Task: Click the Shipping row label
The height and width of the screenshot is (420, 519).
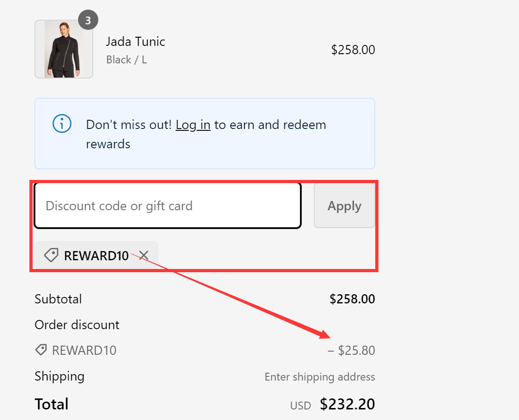Action: tap(59, 376)
